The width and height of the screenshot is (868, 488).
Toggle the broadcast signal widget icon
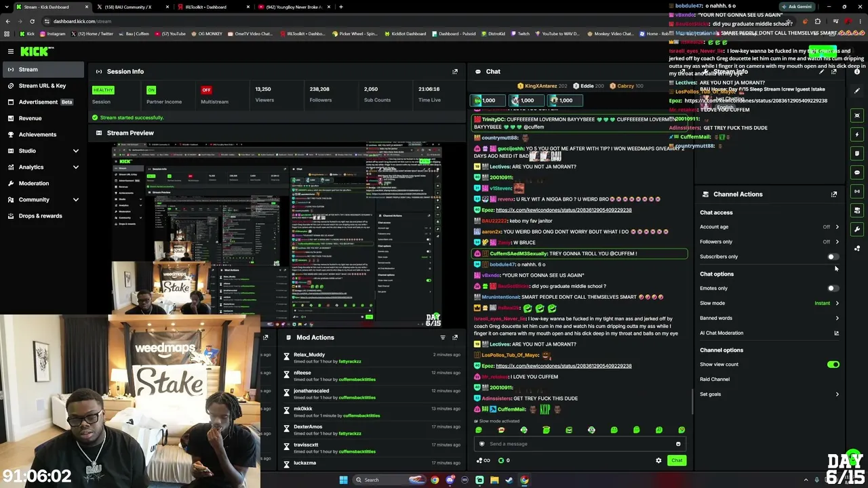click(x=857, y=191)
